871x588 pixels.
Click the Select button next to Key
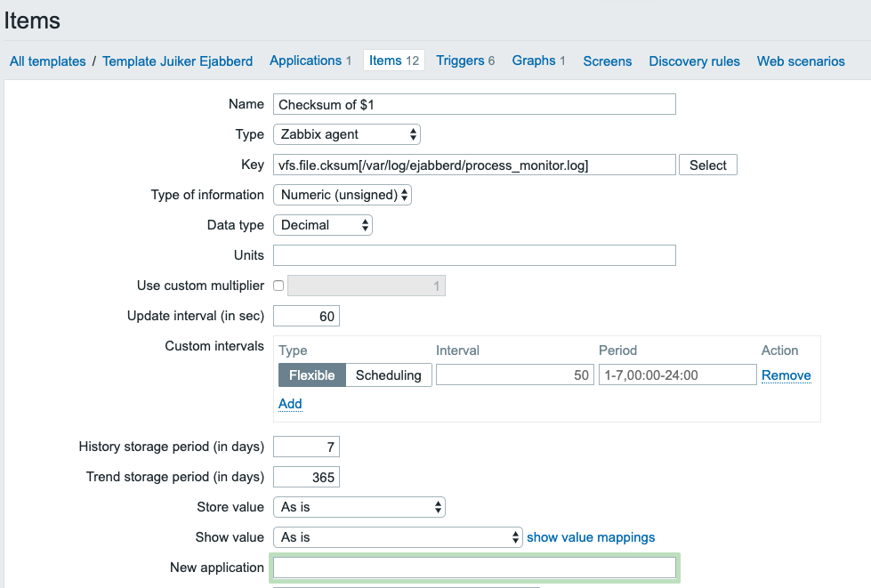pos(707,165)
